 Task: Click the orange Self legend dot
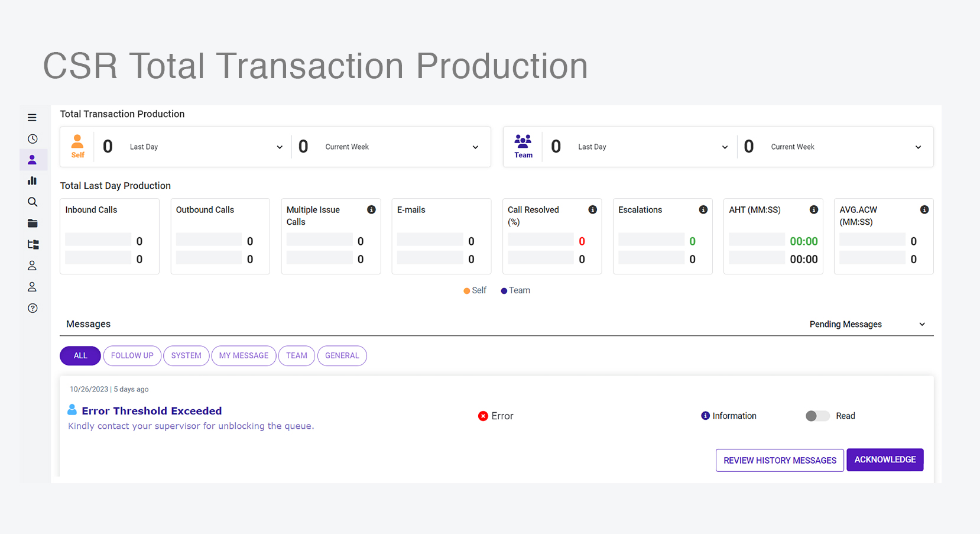(467, 291)
